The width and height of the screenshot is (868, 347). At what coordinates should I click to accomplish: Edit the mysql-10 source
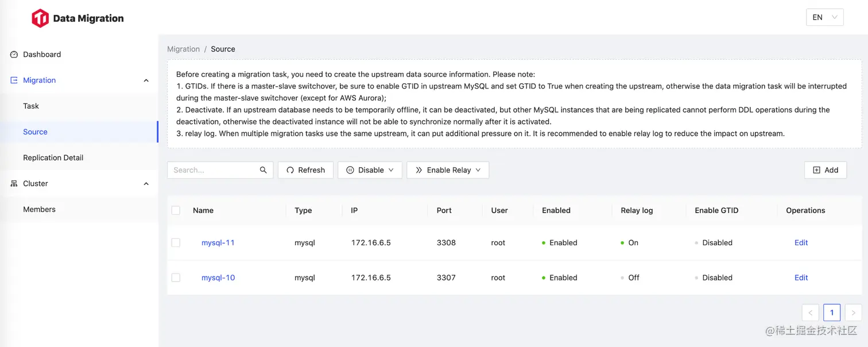pyautogui.click(x=801, y=277)
